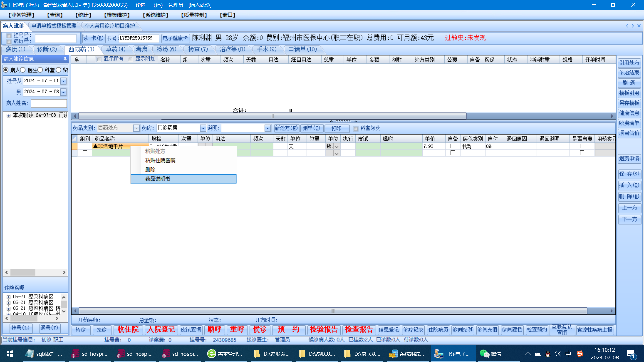This screenshot has width=644, height=362.
Task: Select the 医生 radio button
Action: [23, 70]
